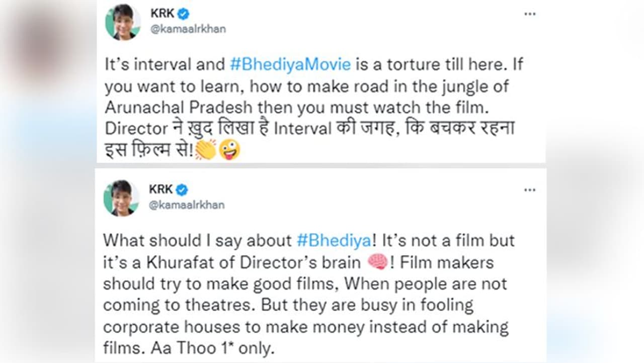Follow the #Bhediya hashtag link

(x=333, y=240)
